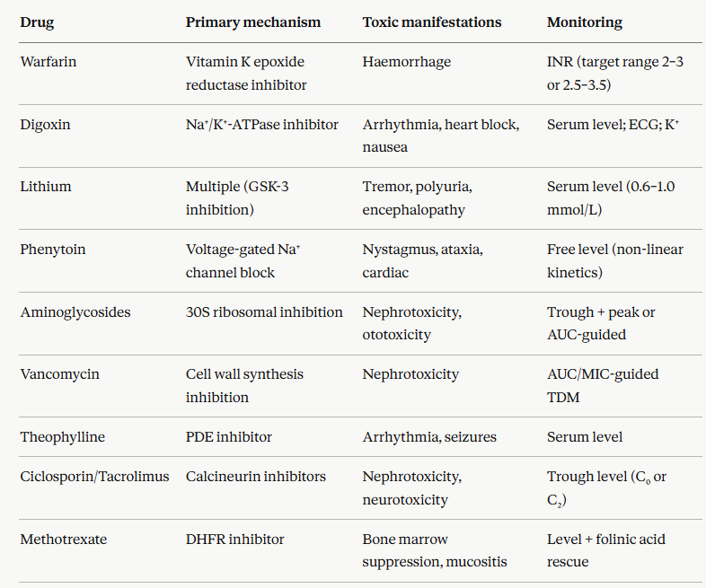Image resolution: width=706 pixels, height=588 pixels.
Task: Click the Aminoglycosides row label
Action: (x=75, y=312)
